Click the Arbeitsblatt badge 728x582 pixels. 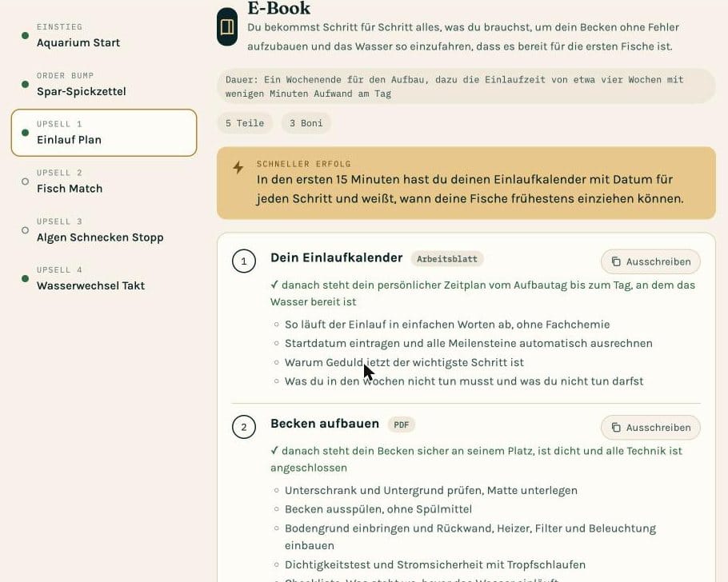(447, 259)
